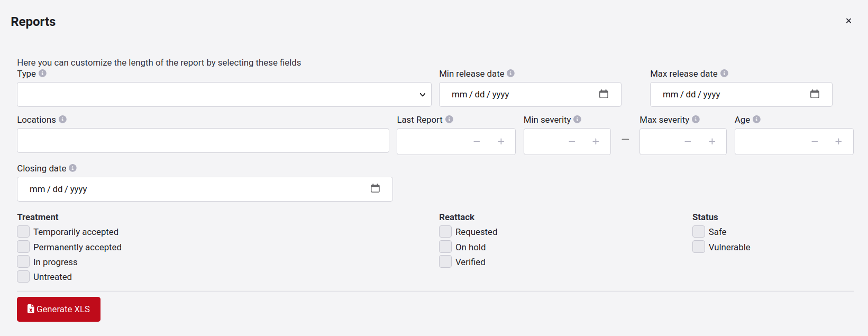The height and width of the screenshot is (336, 868).
Task: Close the Reports dialog
Action: pyautogui.click(x=848, y=21)
